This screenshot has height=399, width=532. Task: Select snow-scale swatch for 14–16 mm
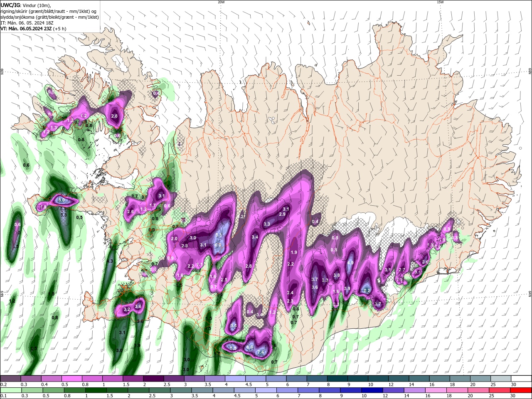click(x=419, y=379)
